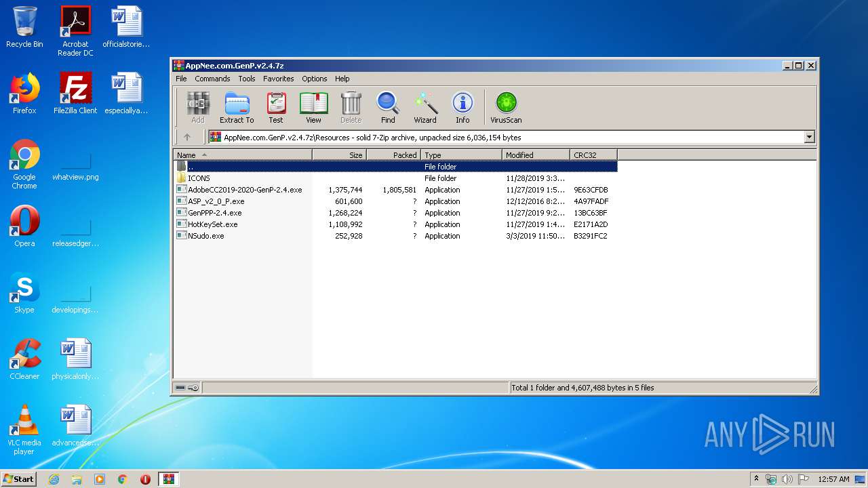Open the Help menu
The image size is (868, 488).
coord(342,79)
